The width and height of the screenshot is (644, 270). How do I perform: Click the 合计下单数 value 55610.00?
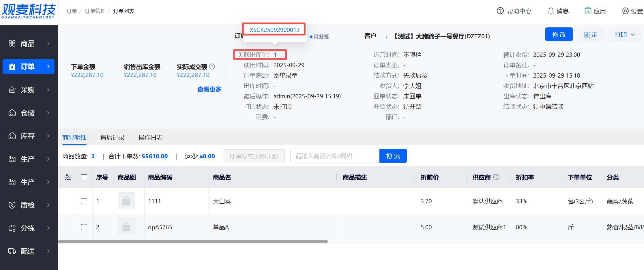(x=155, y=156)
